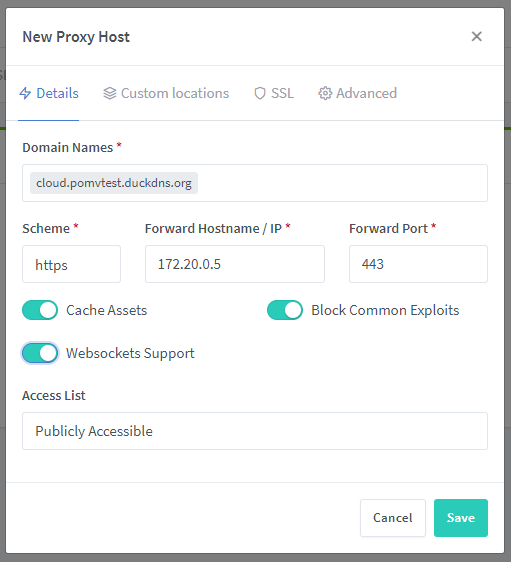
Task: Switch to the SSL tab
Action: pos(274,93)
